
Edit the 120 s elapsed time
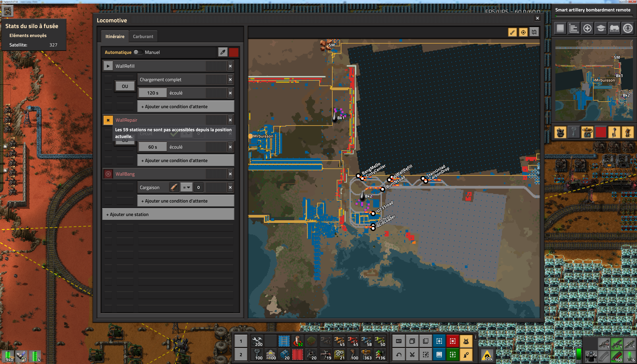[153, 93]
